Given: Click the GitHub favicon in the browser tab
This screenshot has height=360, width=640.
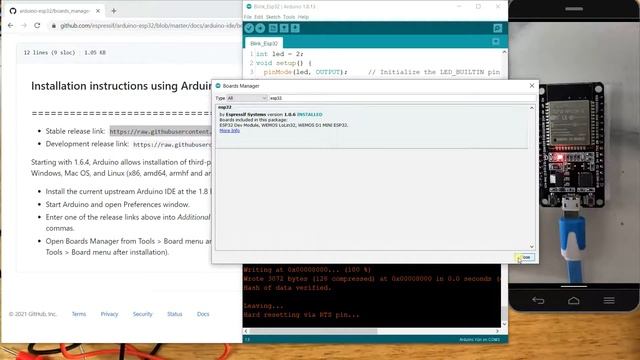Looking at the screenshot, I should (13, 11).
